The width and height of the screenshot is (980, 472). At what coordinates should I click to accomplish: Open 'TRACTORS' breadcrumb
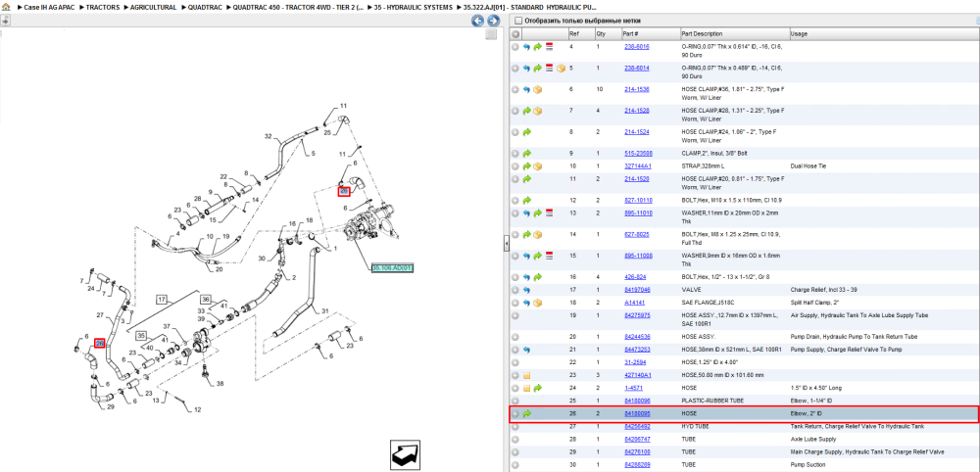point(104,7)
